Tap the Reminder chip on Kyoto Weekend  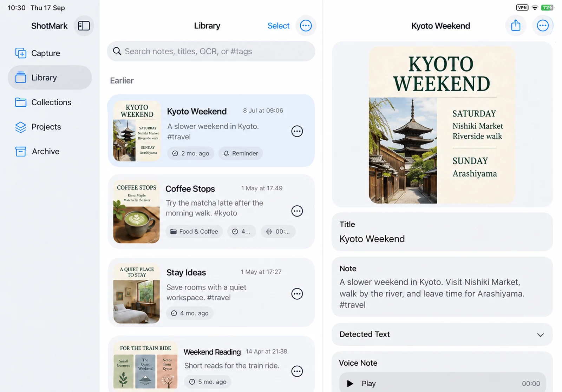coord(241,153)
